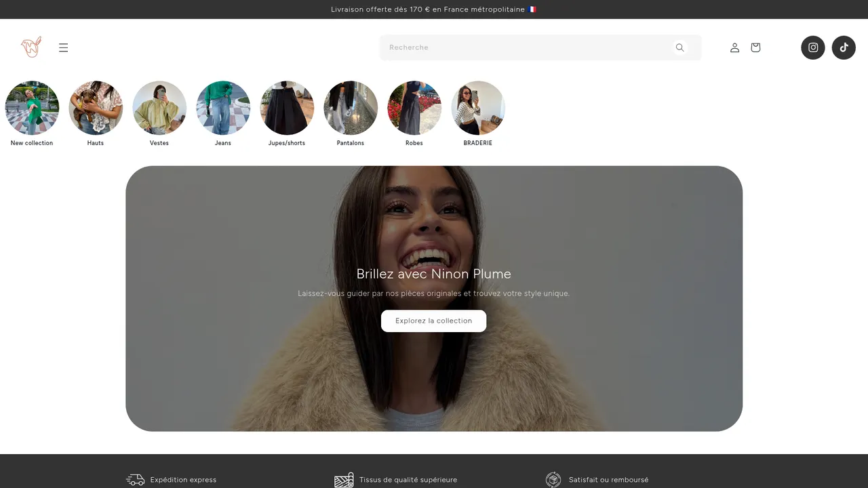Viewport: 868px width, 488px height.
Task: Click the money-back guarantee icon
Action: click(x=553, y=480)
